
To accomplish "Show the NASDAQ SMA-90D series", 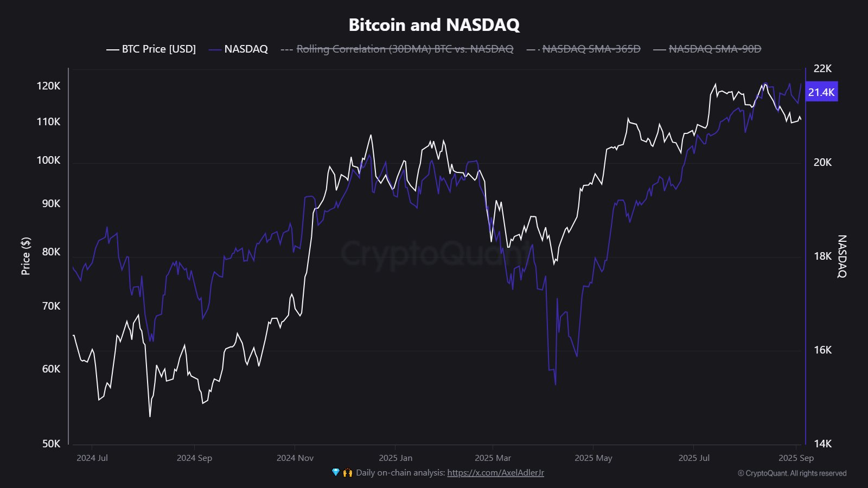I will point(714,49).
